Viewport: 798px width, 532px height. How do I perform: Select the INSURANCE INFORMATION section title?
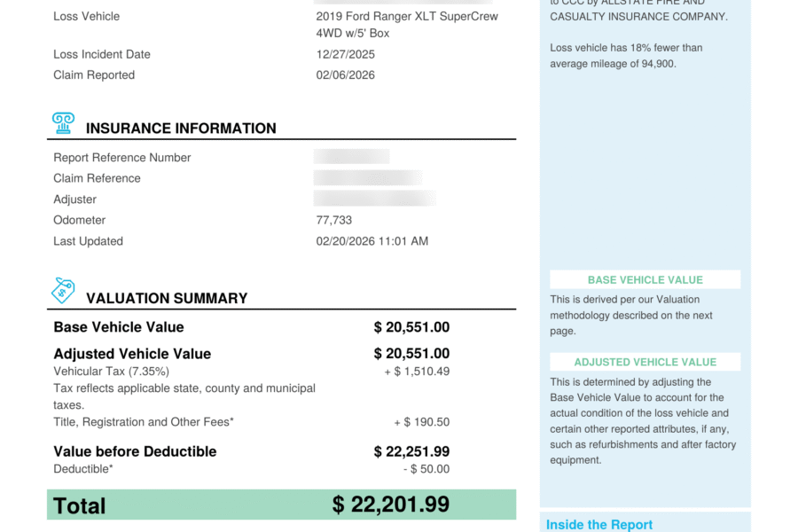pos(181,129)
